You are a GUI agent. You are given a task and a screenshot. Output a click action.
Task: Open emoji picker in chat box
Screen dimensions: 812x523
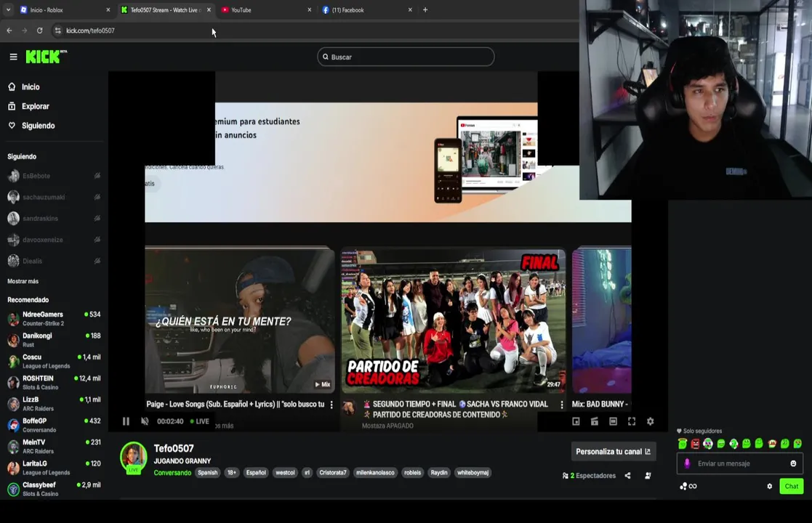click(793, 463)
